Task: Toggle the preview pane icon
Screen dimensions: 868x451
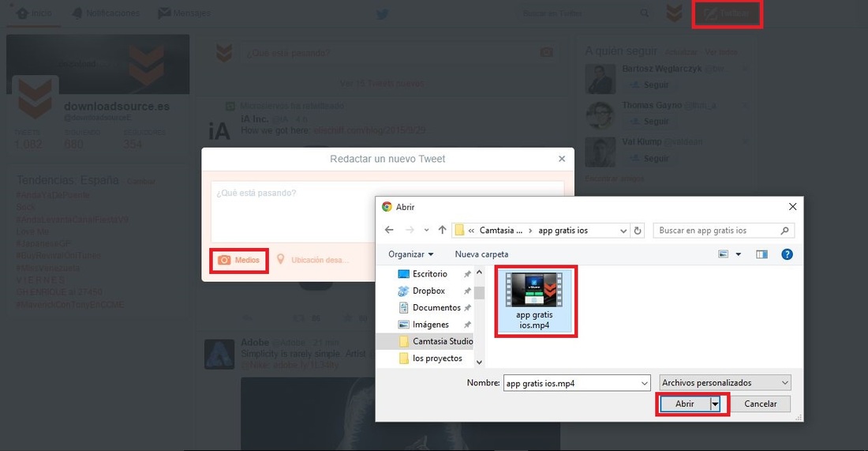Action: 761,254
